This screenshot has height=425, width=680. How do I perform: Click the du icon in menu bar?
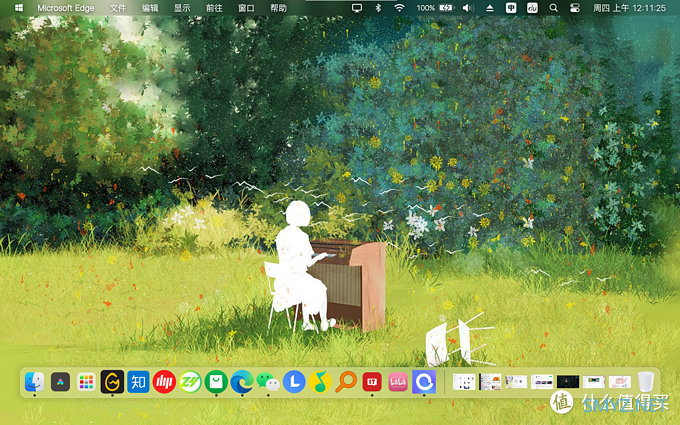532,8
